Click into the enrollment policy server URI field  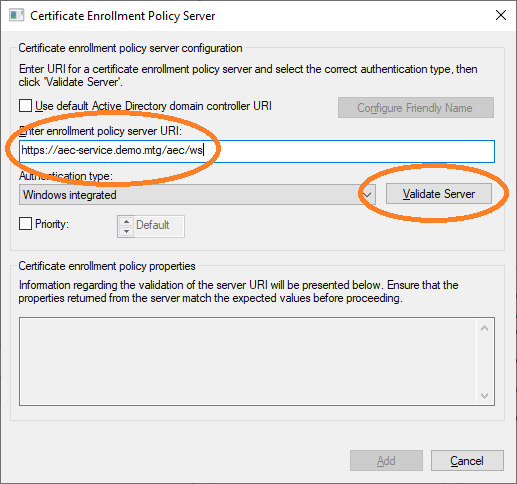(x=257, y=151)
